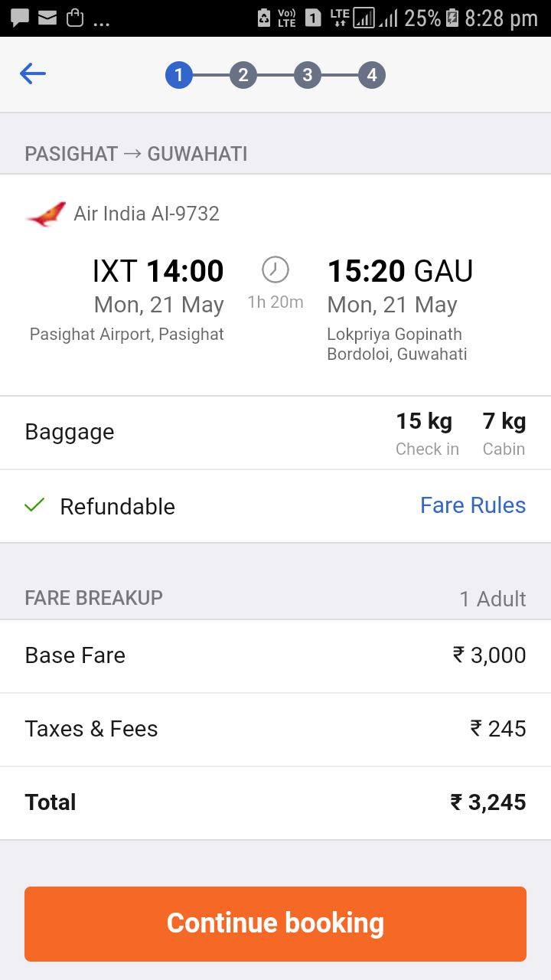The image size is (551, 980).
Task: Open the message notification icon in status bar
Action: (x=19, y=17)
